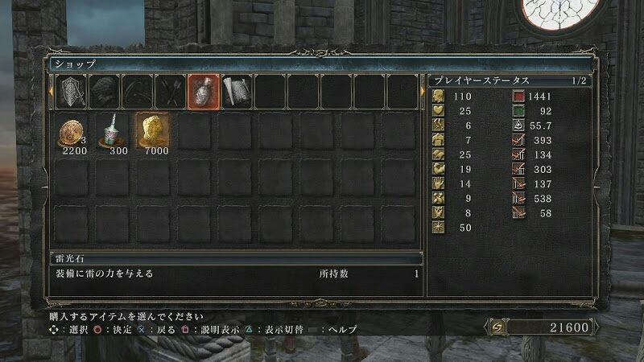The image size is (644, 362).
Task: Open the arrows ammunition category tab
Action: click(x=171, y=92)
